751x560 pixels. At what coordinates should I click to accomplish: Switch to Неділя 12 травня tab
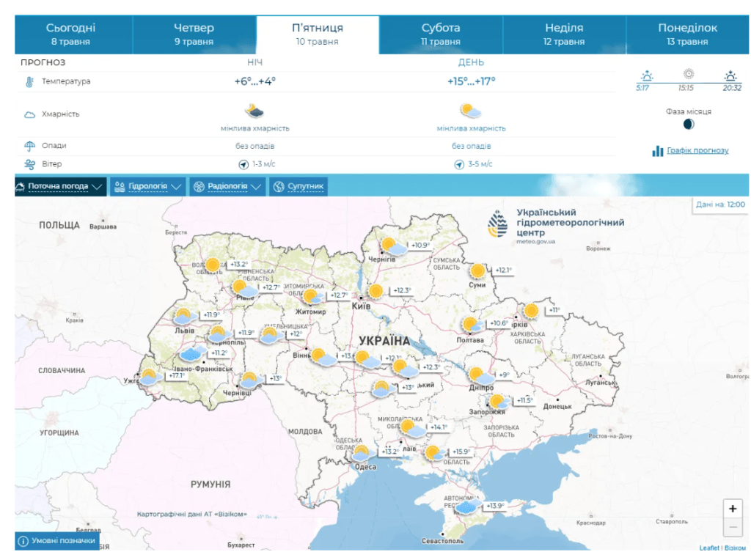point(564,34)
